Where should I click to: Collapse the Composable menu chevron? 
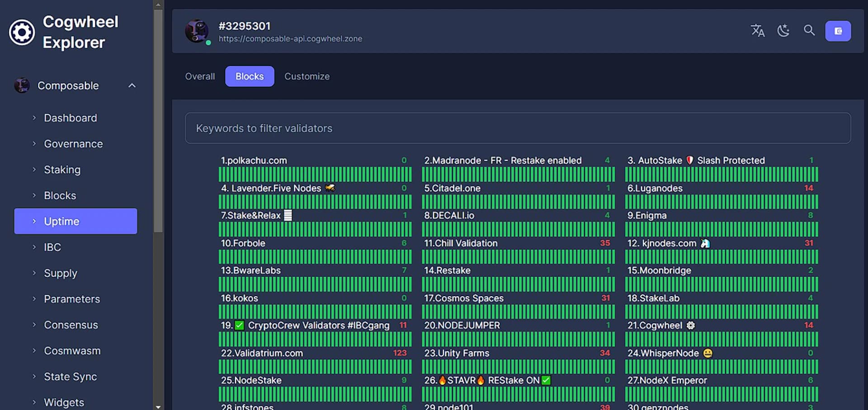pos(132,85)
